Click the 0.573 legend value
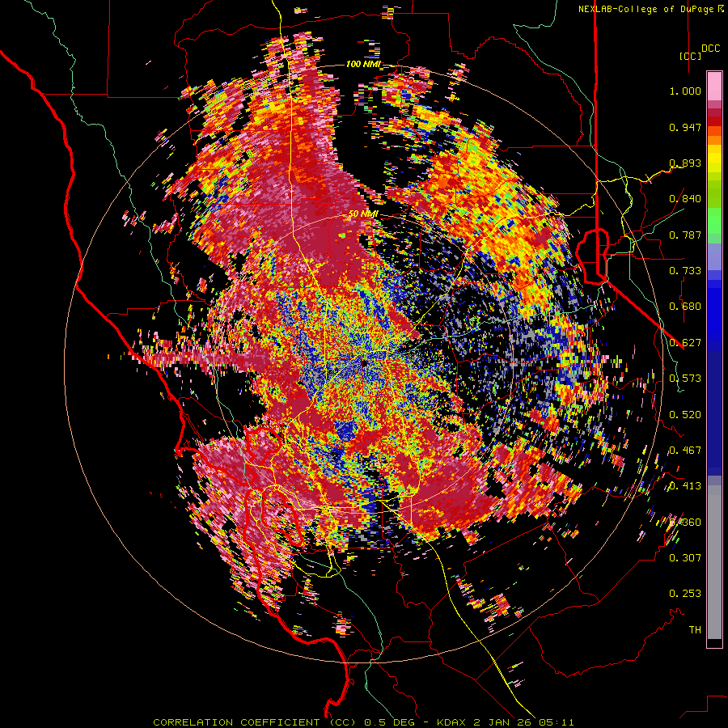Image resolution: width=728 pixels, height=728 pixels. [x=685, y=379]
